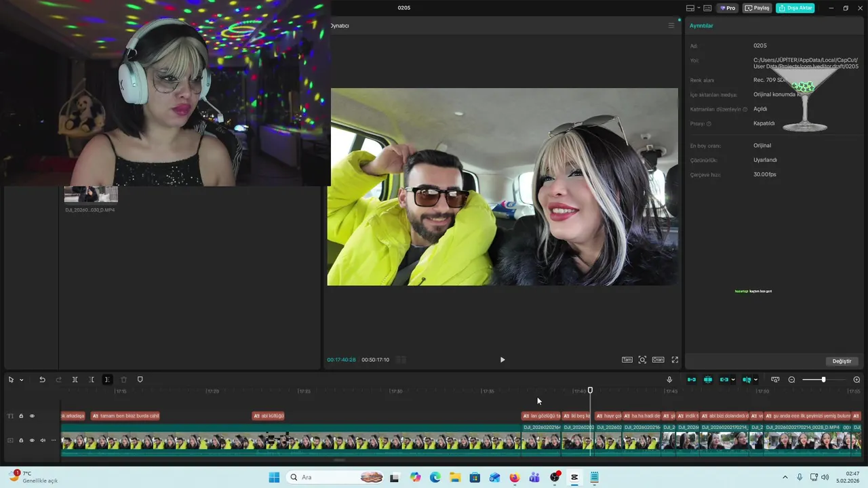Viewport: 868px width, 488px height.
Task: Open the taskbar volume control
Action: (x=825, y=477)
